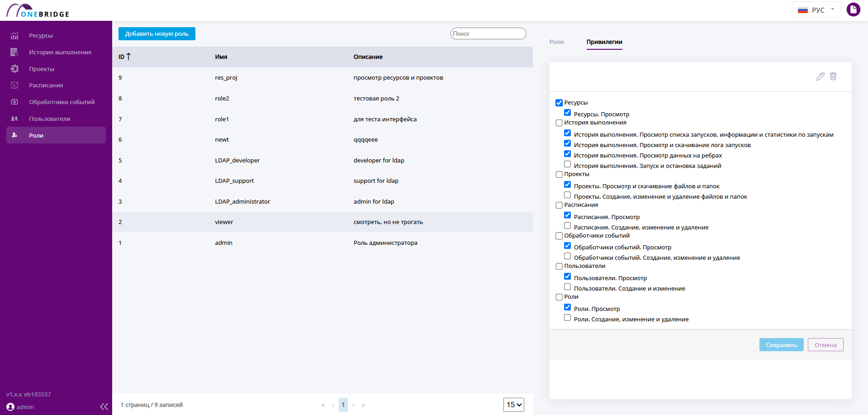Toggle the Проекты group checkbox

pyautogui.click(x=559, y=174)
